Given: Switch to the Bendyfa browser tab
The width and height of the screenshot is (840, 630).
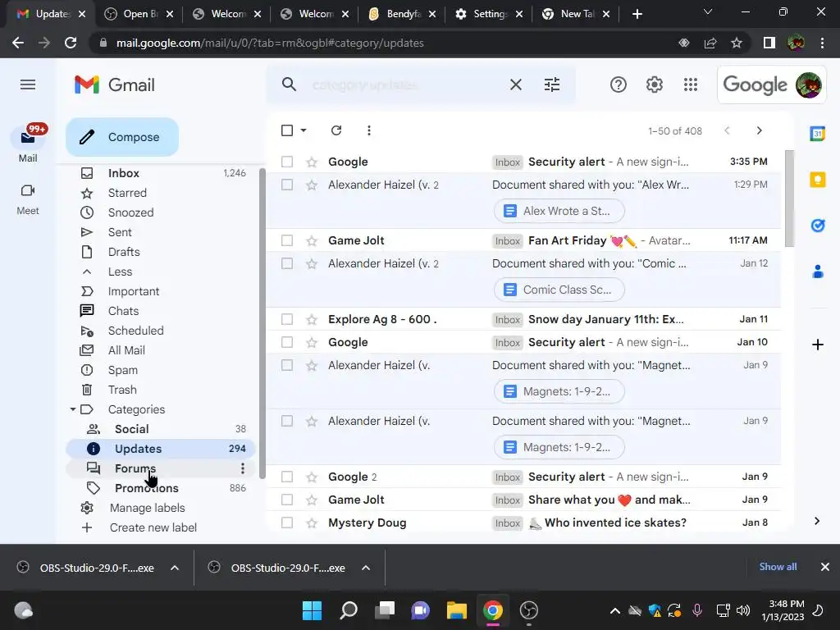Looking at the screenshot, I should (x=402, y=14).
